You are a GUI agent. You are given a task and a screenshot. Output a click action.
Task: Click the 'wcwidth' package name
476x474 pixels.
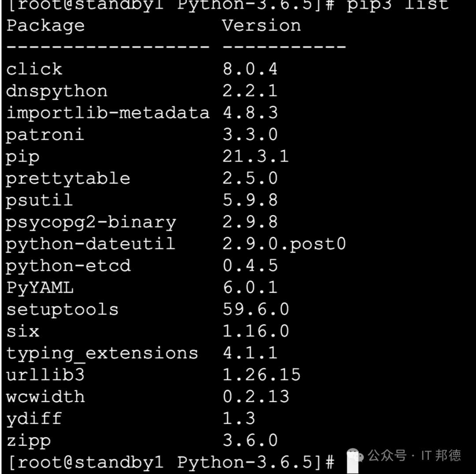(x=45, y=397)
